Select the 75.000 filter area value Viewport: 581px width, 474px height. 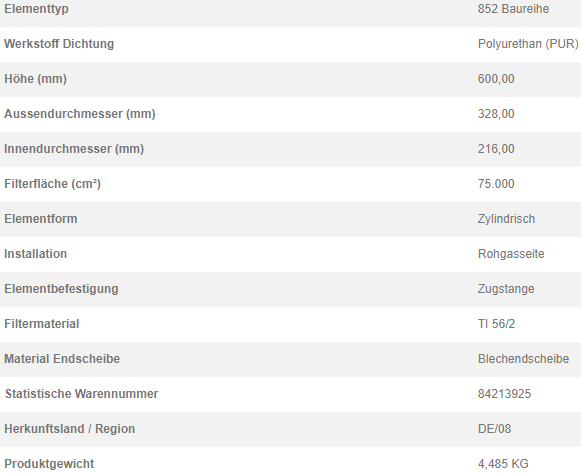496,184
